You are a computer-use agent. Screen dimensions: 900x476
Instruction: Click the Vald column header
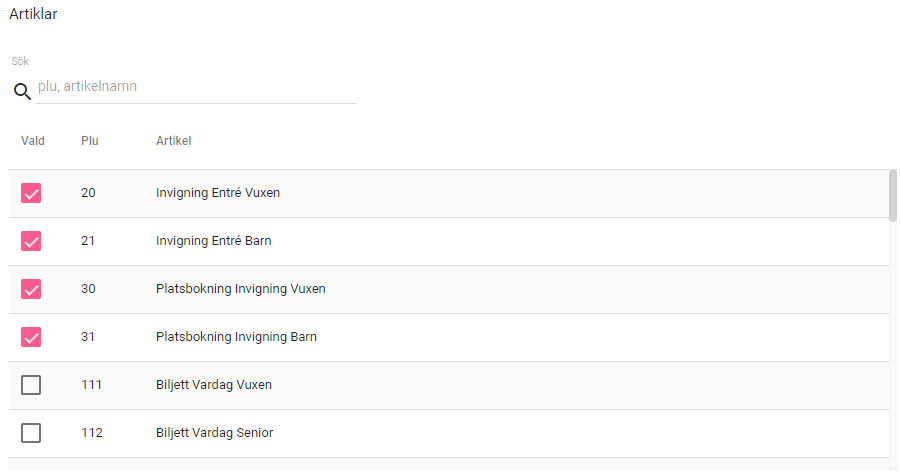tap(33, 141)
